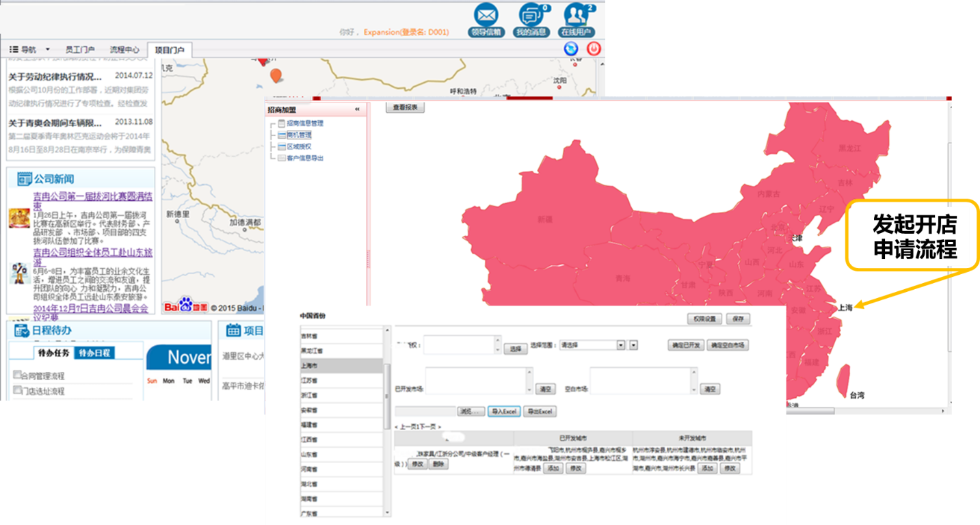
Task: Click the icon next to 区域授权
Action: [x=282, y=146]
